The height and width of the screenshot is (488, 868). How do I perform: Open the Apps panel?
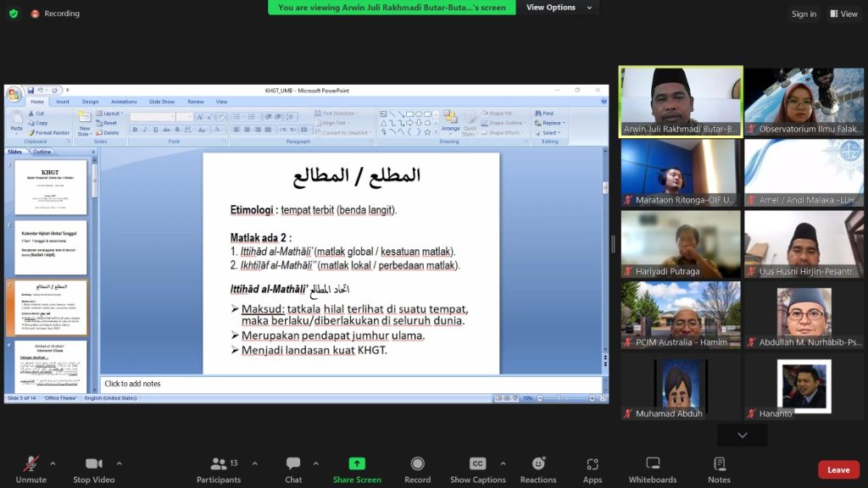click(x=593, y=469)
